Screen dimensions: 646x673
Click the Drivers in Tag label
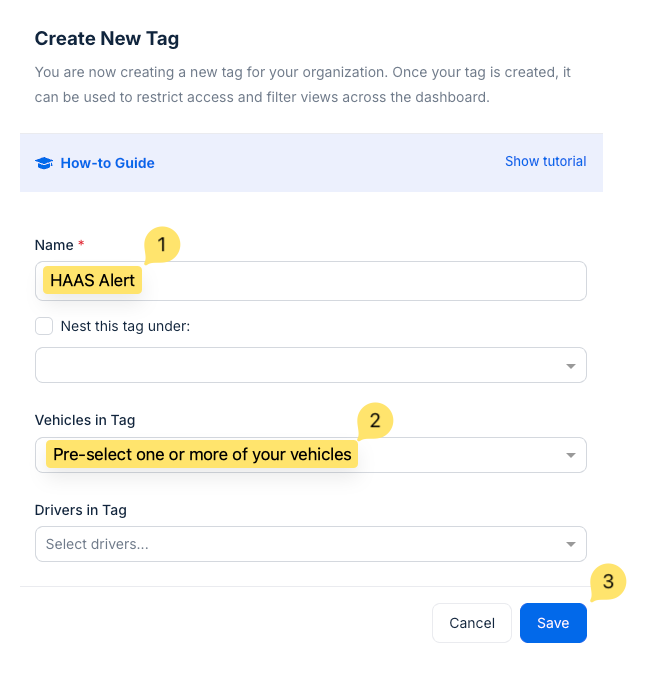click(x=81, y=510)
